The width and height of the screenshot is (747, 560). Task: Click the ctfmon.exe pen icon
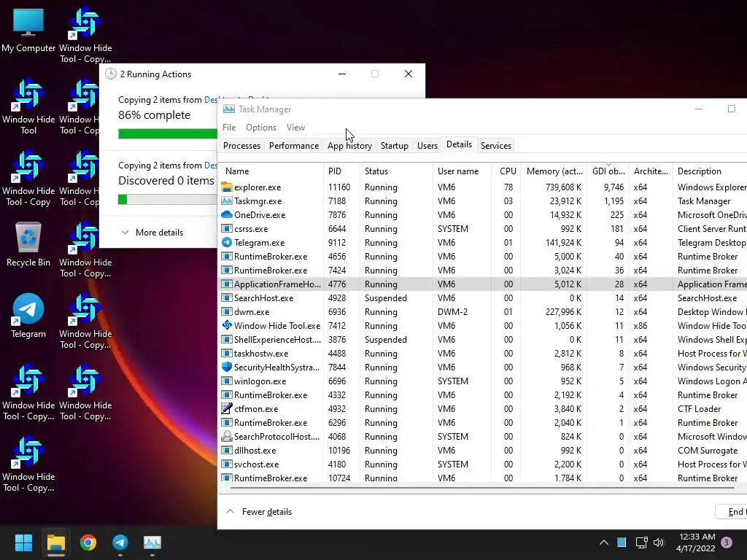point(227,408)
